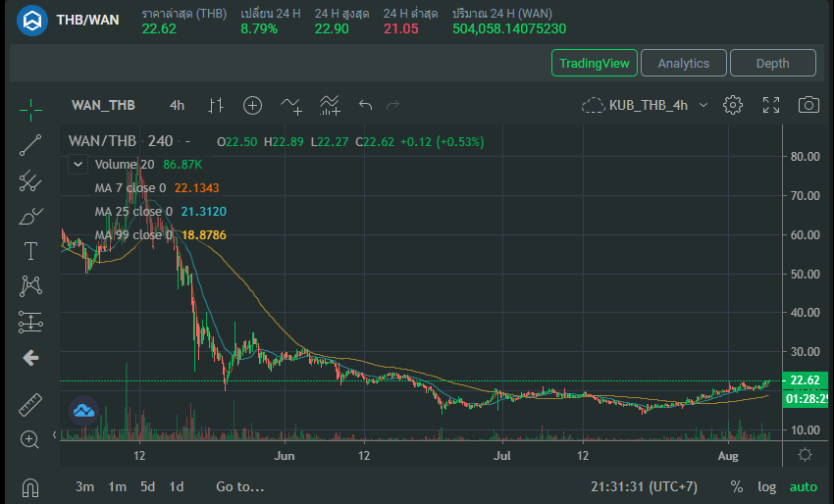Click the 80.00 label on price axis

(805, 156)
